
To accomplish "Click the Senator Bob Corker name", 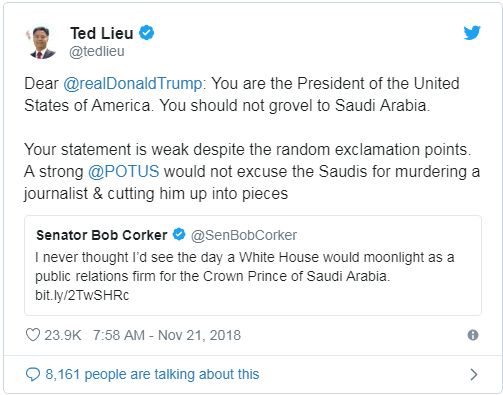I will 102,235.
